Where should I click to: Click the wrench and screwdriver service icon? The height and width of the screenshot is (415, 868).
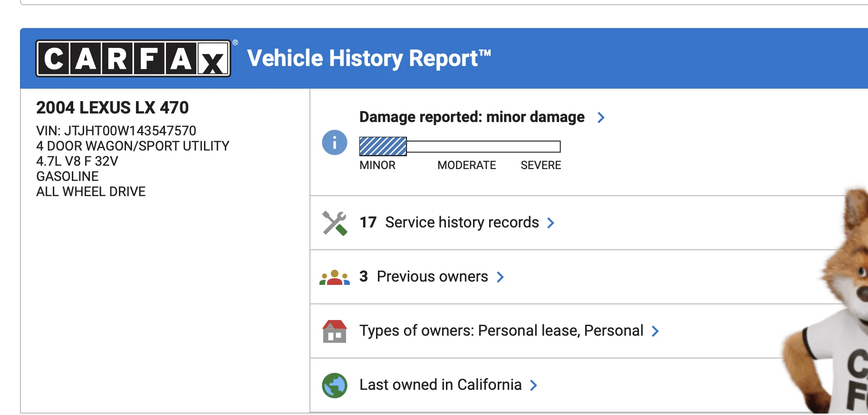(x=335, y=223)
